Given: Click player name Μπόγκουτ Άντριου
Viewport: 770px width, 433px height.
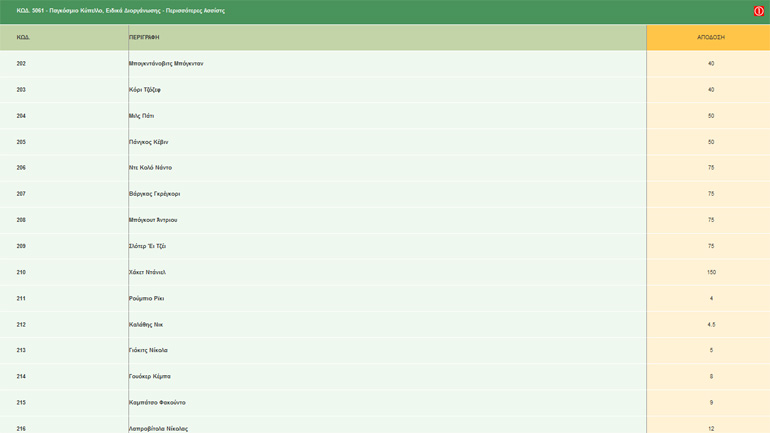Looking at the screenshot, I should [153, 220].
